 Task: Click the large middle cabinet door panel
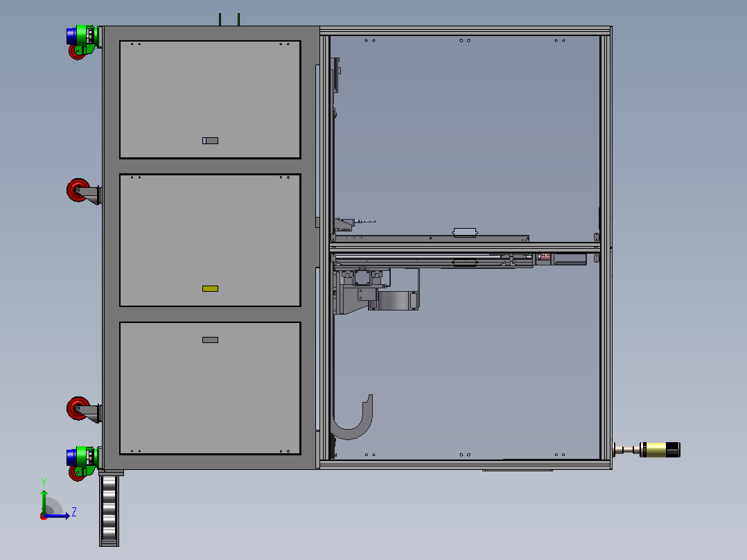click(210, 240)
